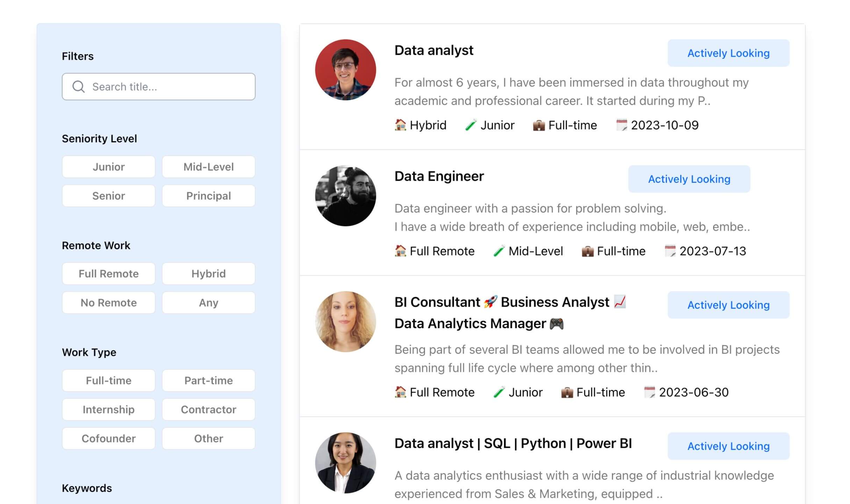Screen dimensions: 850x504
Task: Toggle the Junior seniority filter
Action: (x=108, y=167)
